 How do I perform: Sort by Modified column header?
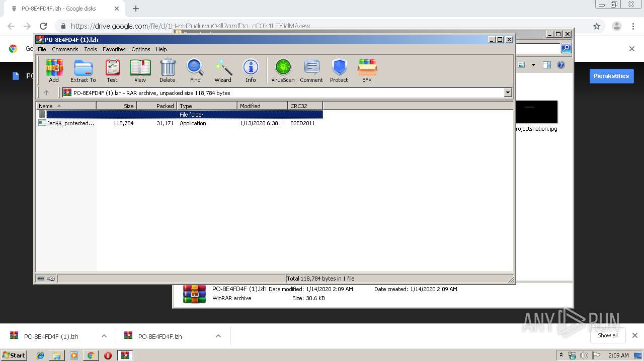pos(262,106)
